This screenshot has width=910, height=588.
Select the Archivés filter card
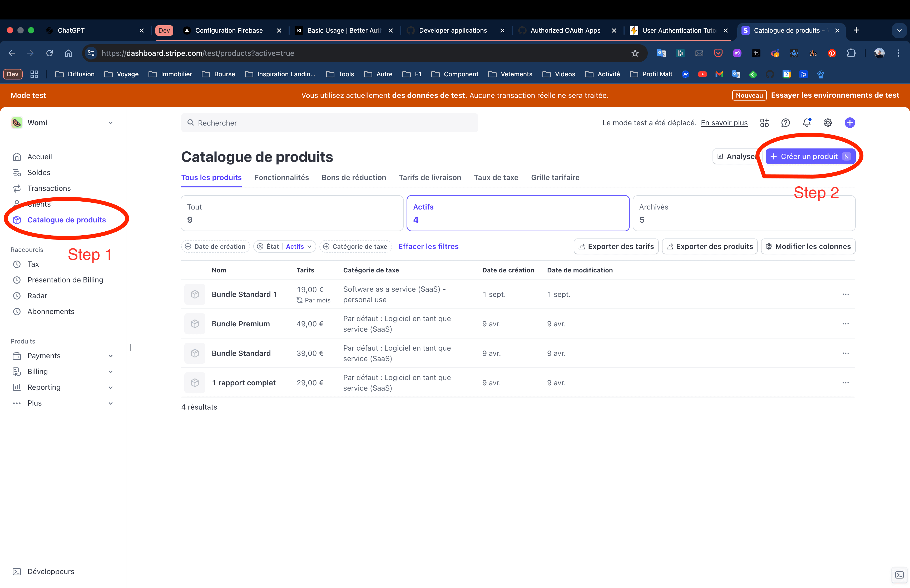(744, 213)
